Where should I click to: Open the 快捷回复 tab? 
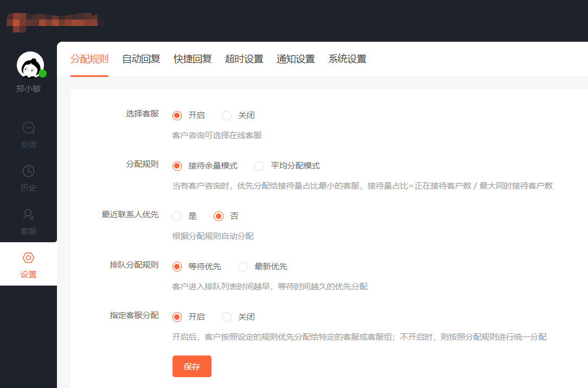(x=193, y=59)
